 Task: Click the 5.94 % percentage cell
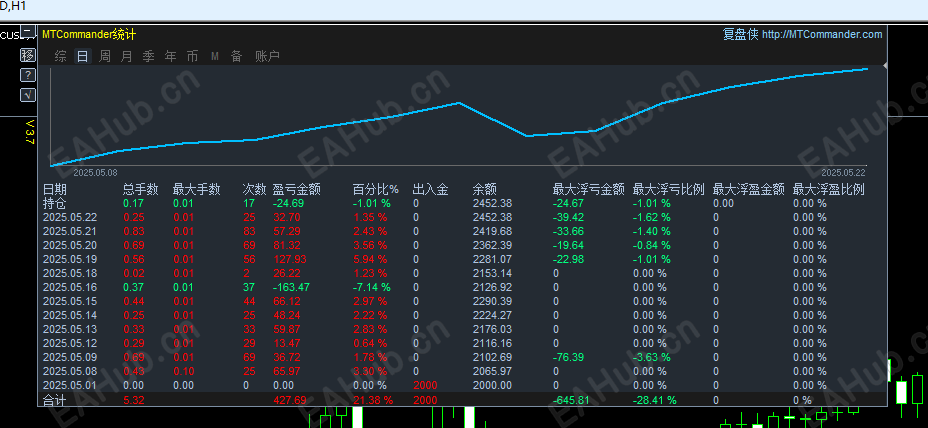coord(370,259)
